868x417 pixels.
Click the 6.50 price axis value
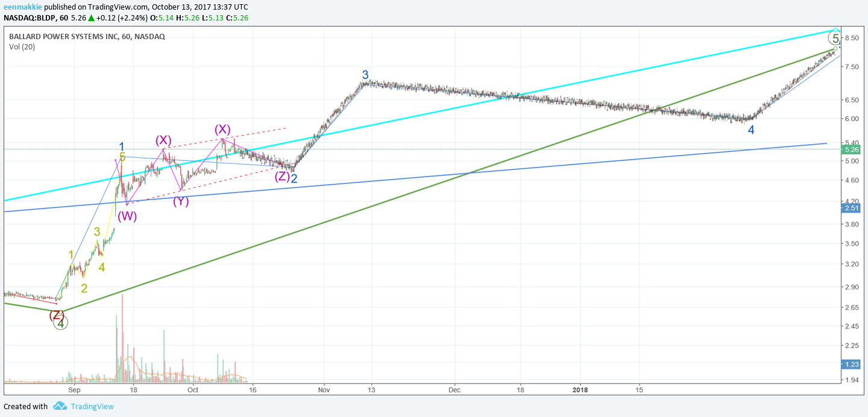click(x=853, y=99)
